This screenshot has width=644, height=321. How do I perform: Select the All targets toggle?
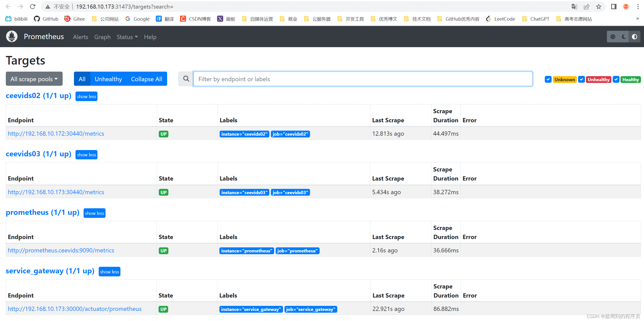[x=82, y=79]
